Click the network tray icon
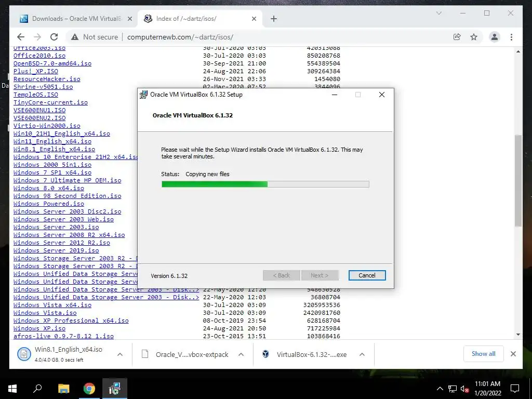The height and width of the screenshot is (399, 532). (453, 389)
